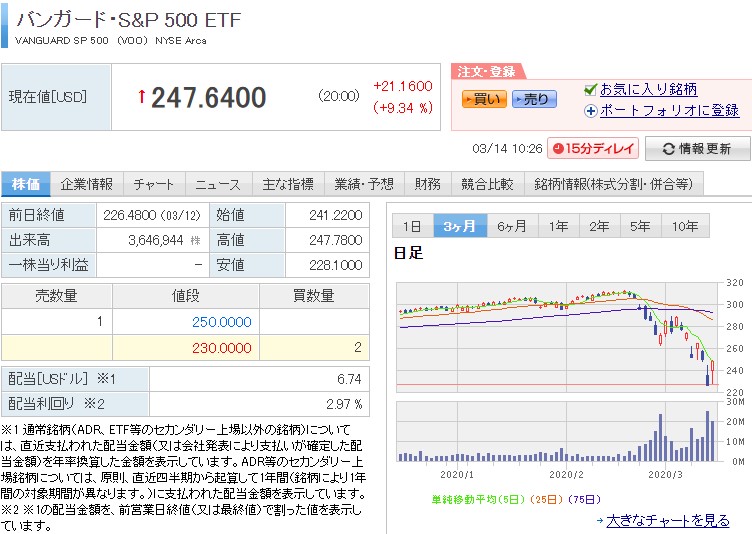Screen dimensions: 752x534
Task: Select the 3ヶ月 chart period
Action: coord(460,226)
